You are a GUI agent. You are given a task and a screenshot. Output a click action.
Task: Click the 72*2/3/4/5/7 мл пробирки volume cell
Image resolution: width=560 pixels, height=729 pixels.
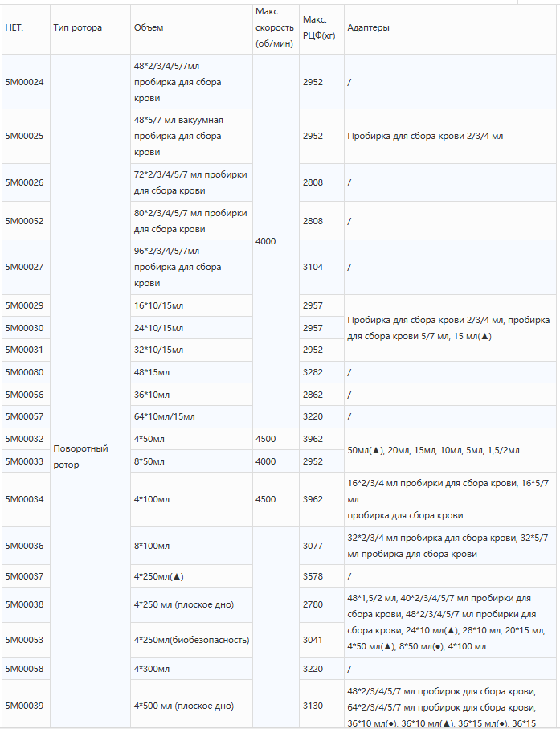pos(191,182)
